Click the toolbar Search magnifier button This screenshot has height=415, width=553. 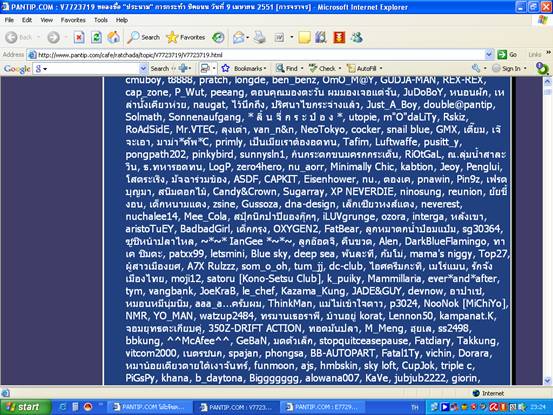pos(144,37)
